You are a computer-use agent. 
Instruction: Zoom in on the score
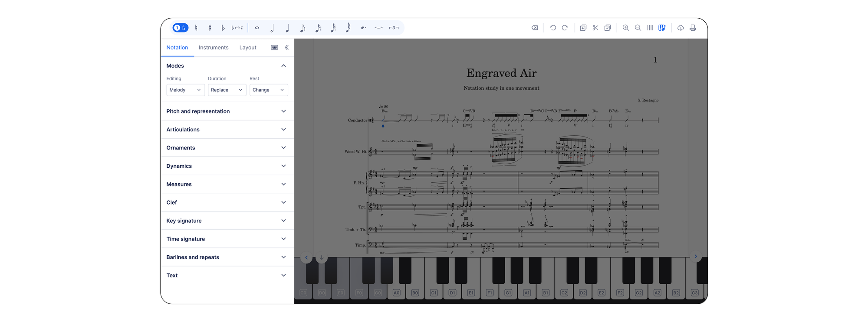click(626, 28)
